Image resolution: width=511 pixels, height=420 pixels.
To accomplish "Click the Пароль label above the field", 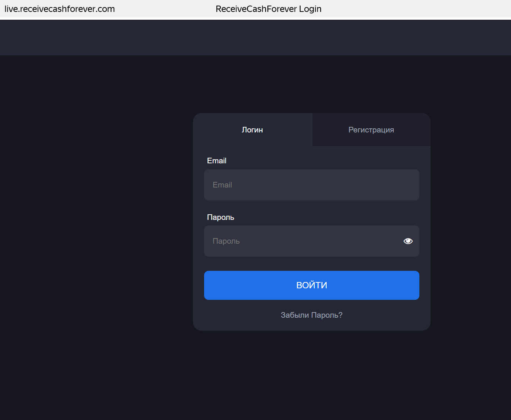I will tap(220, 217).
